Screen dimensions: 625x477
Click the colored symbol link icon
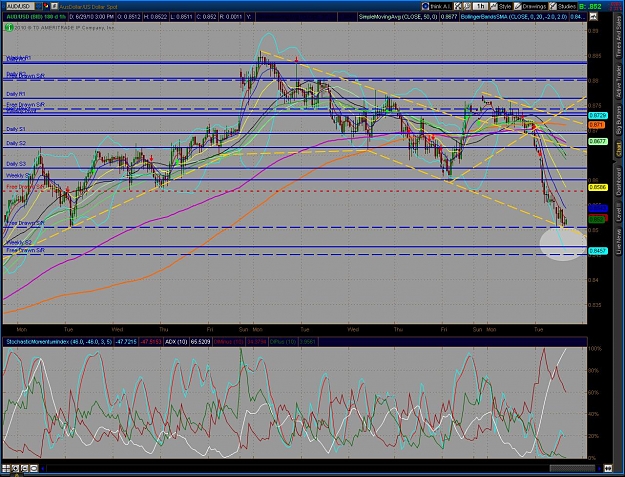pyautogui.click(x=46, y=6)
